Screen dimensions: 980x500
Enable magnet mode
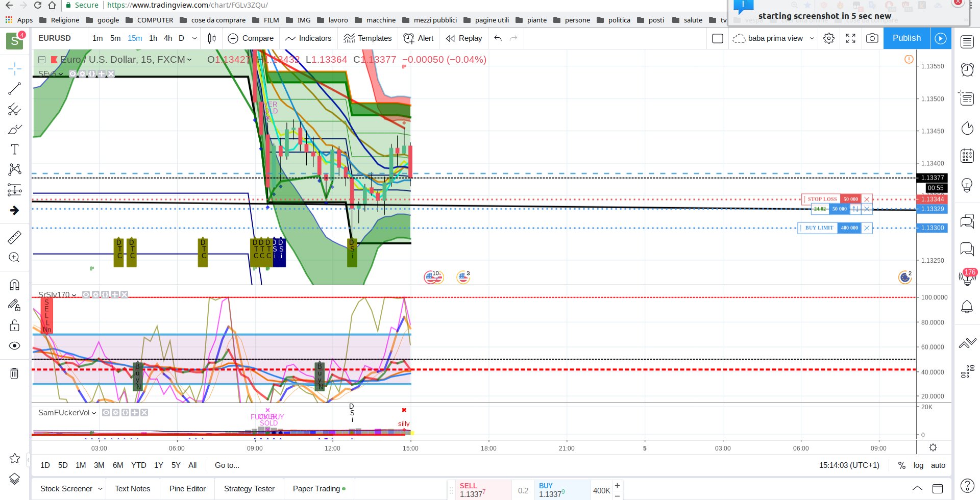tap(14, 285)
